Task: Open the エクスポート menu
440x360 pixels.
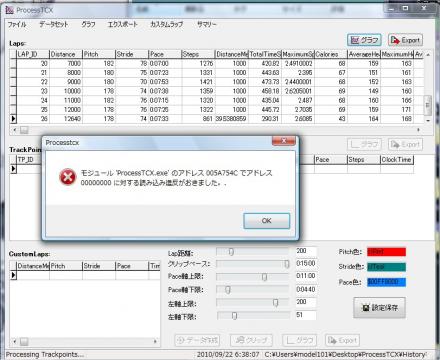Action: click(x=122, y=24)
